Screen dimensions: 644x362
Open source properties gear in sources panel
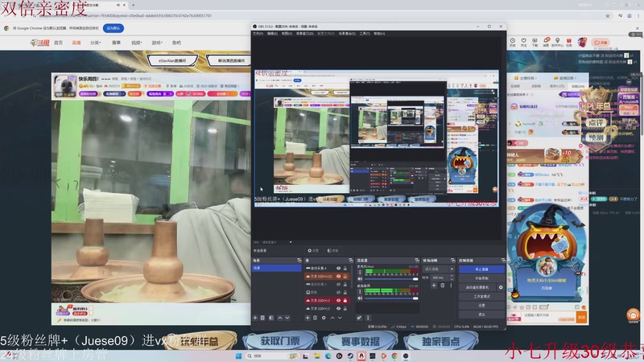coord(324,318)
